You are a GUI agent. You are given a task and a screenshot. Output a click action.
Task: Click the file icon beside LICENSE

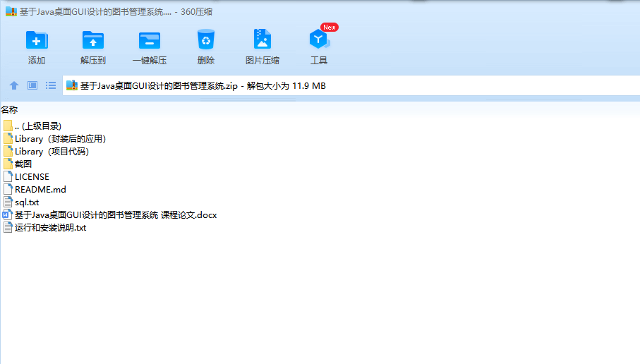(8, 176)
